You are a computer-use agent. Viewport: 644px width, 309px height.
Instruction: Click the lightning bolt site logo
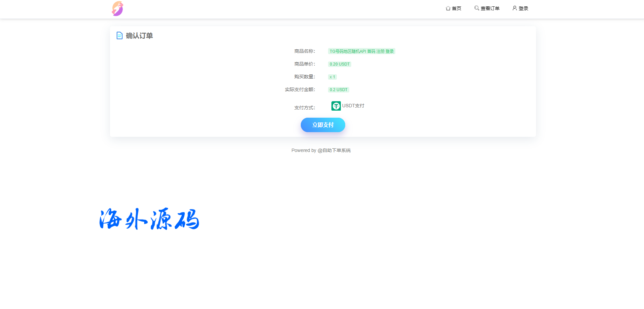[117, 9]
